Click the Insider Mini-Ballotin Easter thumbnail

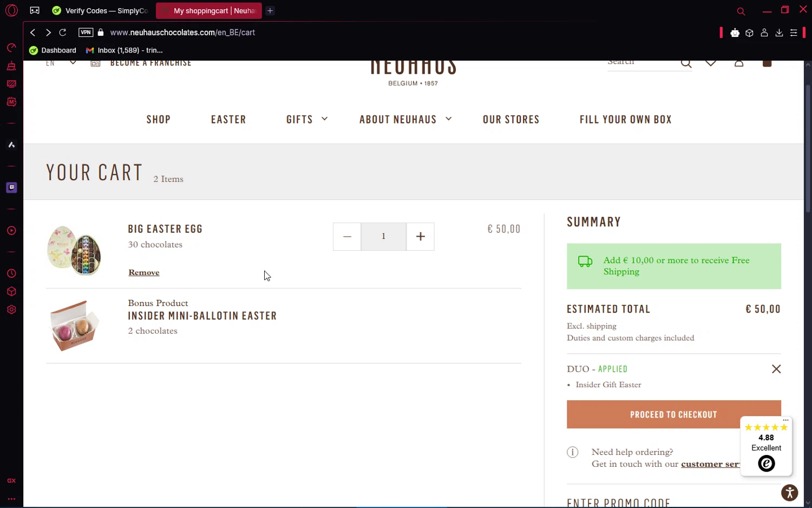(x=74, y=325)
